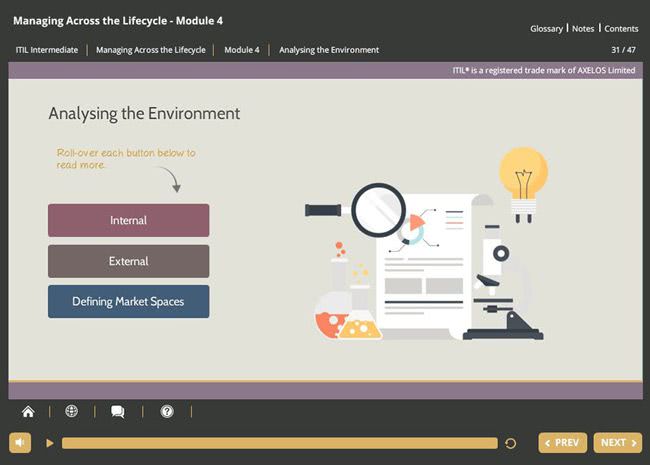The width and height of the screenshot is (650, 465).
Task: Seek within the yellow progress bar
Action: click(280, 443)
